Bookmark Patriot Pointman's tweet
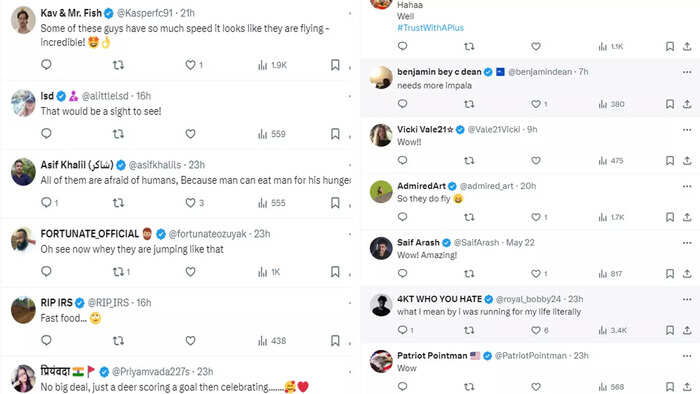The width and height of the screenshot is (700, 394). point(670,386)
